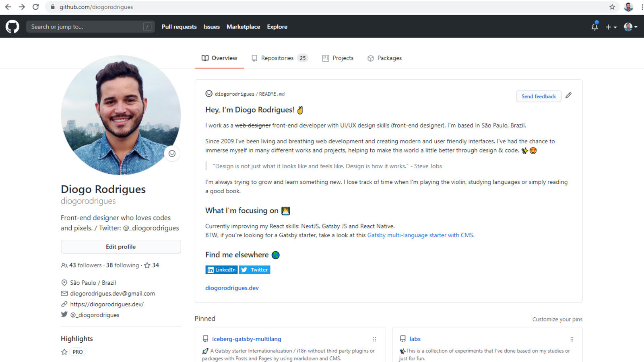Open the labs pinned repository
Screen dimensions: 644x362
coord(415,339)
